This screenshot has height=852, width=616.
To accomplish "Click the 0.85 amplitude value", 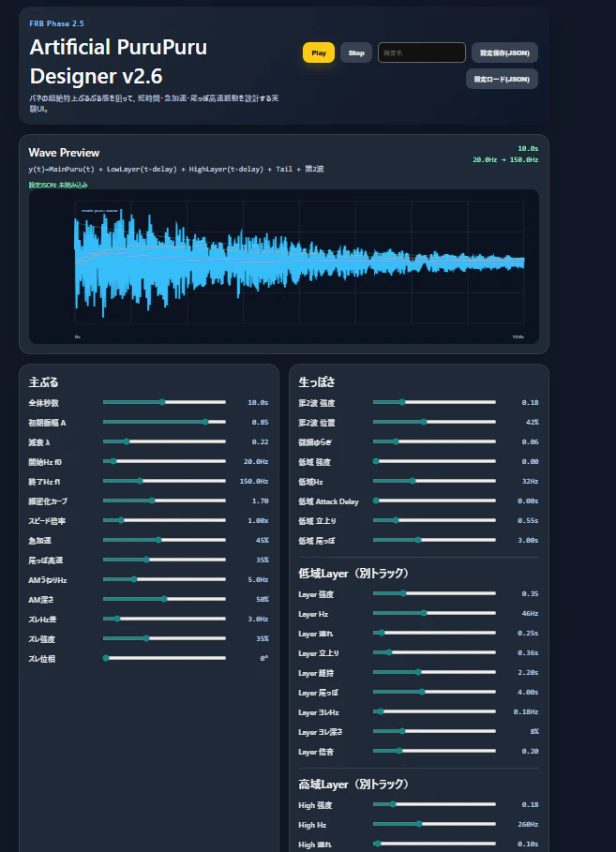I will (x=260, y=422).
